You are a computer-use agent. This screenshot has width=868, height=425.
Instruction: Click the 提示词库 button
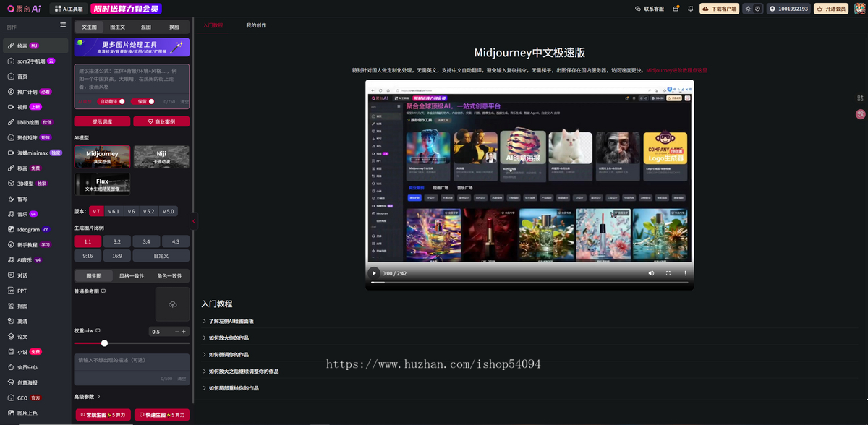coord(102,121)
